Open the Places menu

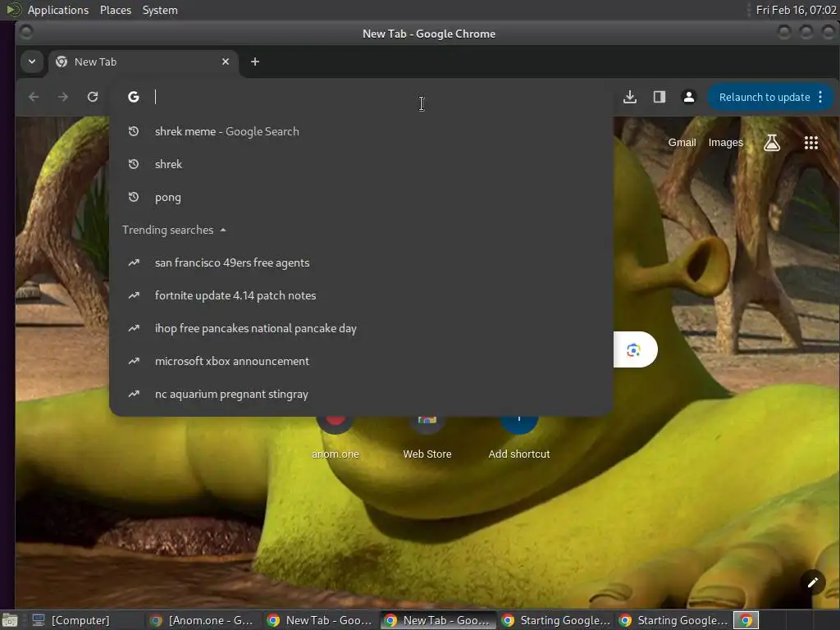116,10
